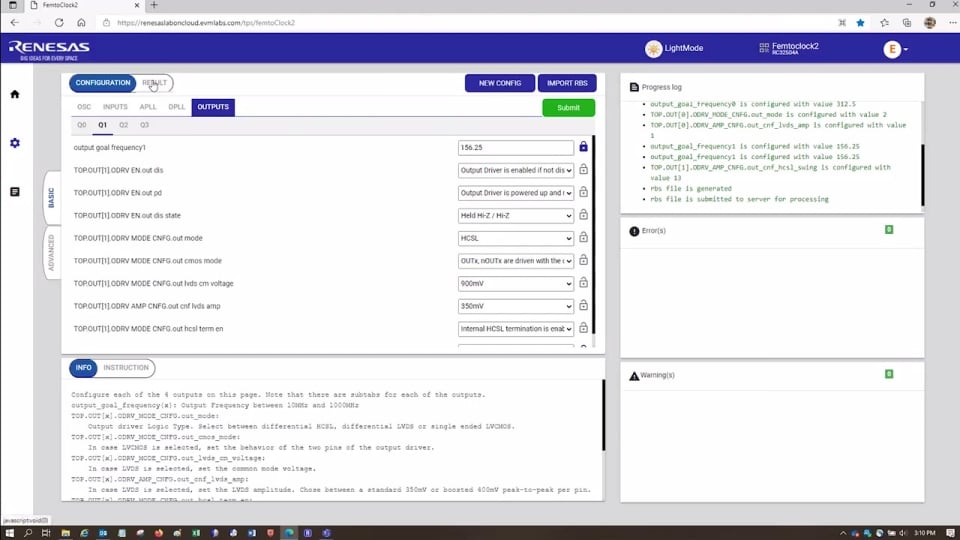This screenshot has height=540, width=960.
Task: Switch to the RESULT view
Action: (x=154, y=83)
